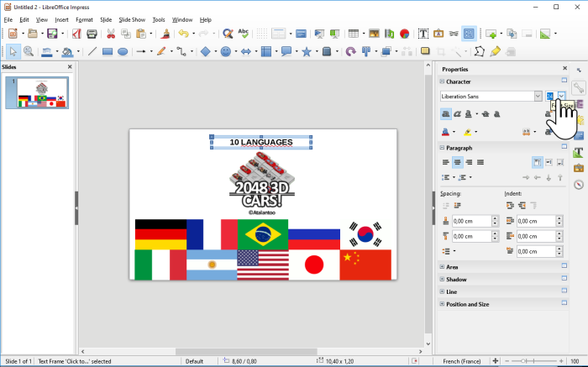This screenshot has height=367, width=588.
Task: Open the Insert menu
Action: tap(61, 20)
